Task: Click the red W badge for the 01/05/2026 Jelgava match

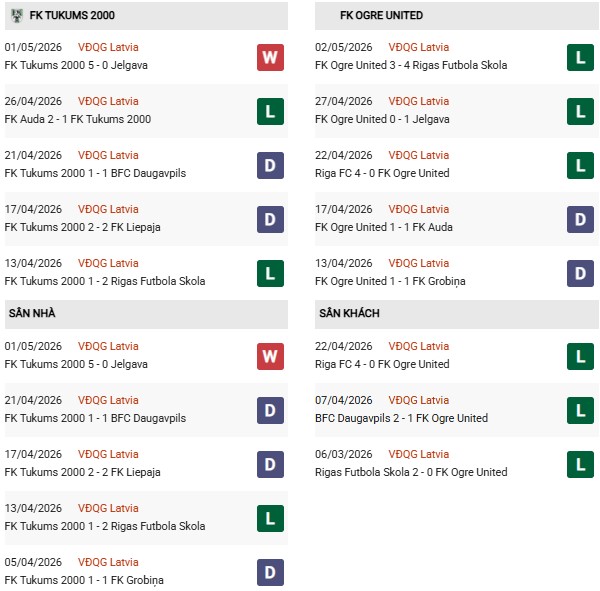Action: pyautogui.click(x=270, y=58)
